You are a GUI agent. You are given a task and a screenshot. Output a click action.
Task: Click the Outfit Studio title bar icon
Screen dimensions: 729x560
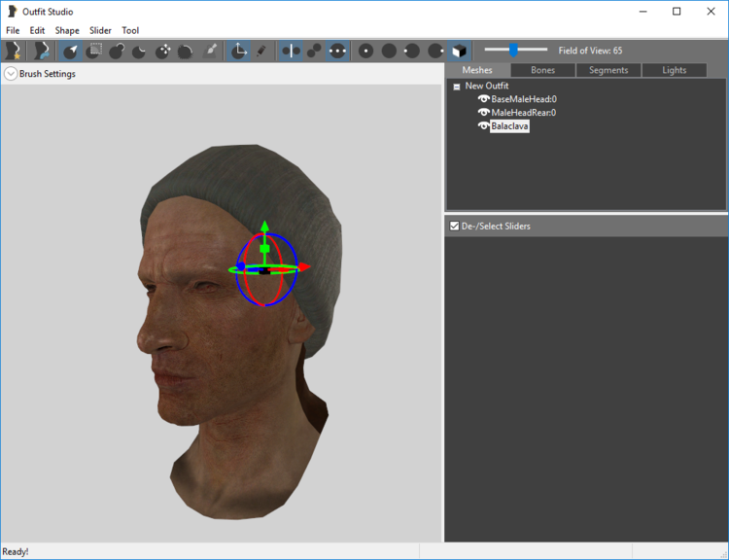pos(13,12)
